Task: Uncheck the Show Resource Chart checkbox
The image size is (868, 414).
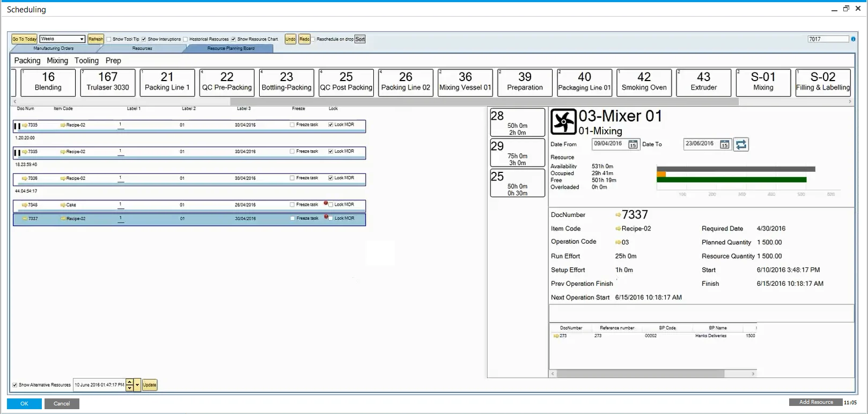Action: 233,39
